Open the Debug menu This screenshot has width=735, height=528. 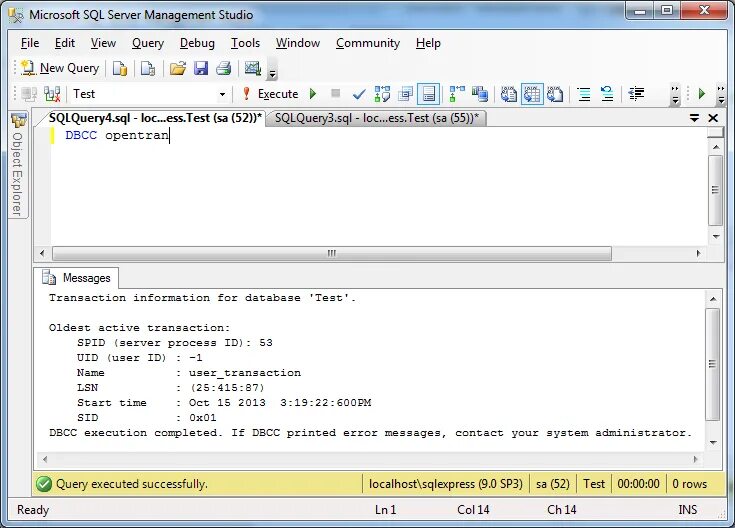pos(197,43)
